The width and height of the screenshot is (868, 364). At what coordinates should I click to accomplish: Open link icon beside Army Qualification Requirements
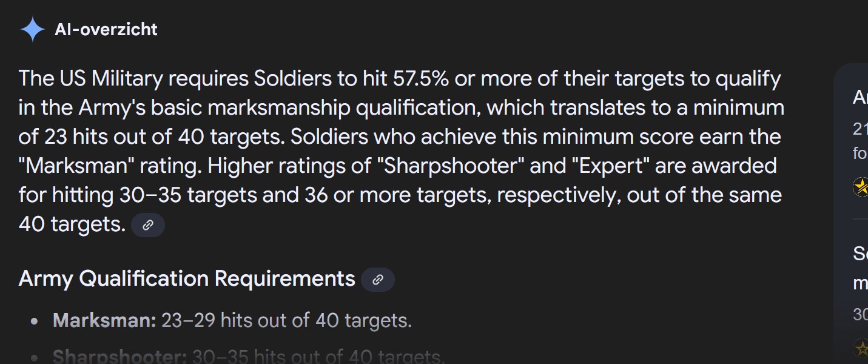[x=378, y=280]
